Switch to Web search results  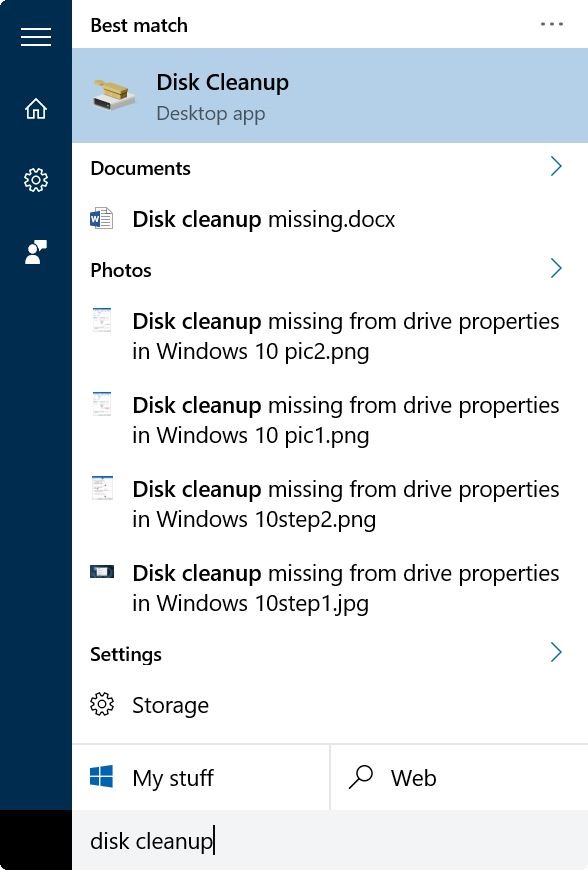coord(413,777)
